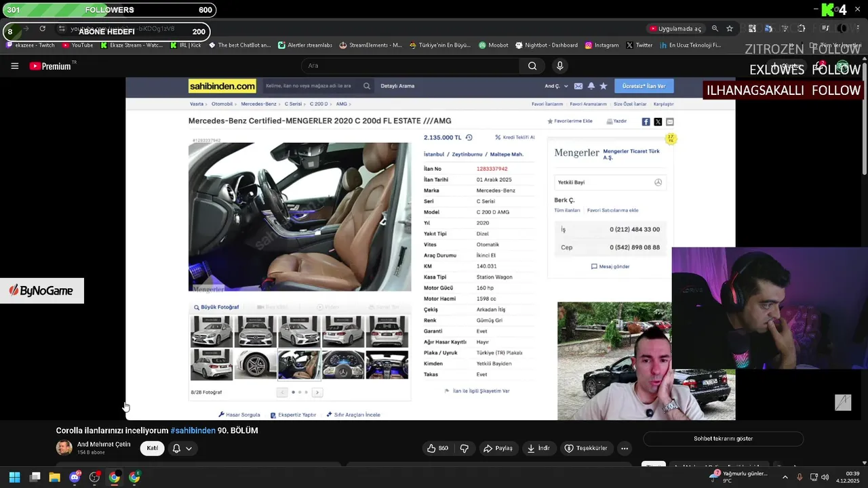Click the Yazdır print icon link
The height and width of the screenshot is (488, 868).
(x=616, y=121)
